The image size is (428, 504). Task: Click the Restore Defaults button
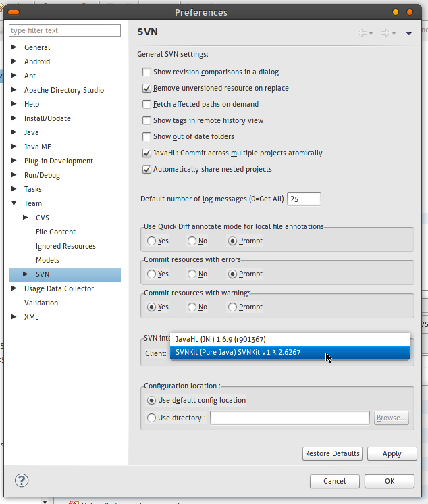pos(332,453)
